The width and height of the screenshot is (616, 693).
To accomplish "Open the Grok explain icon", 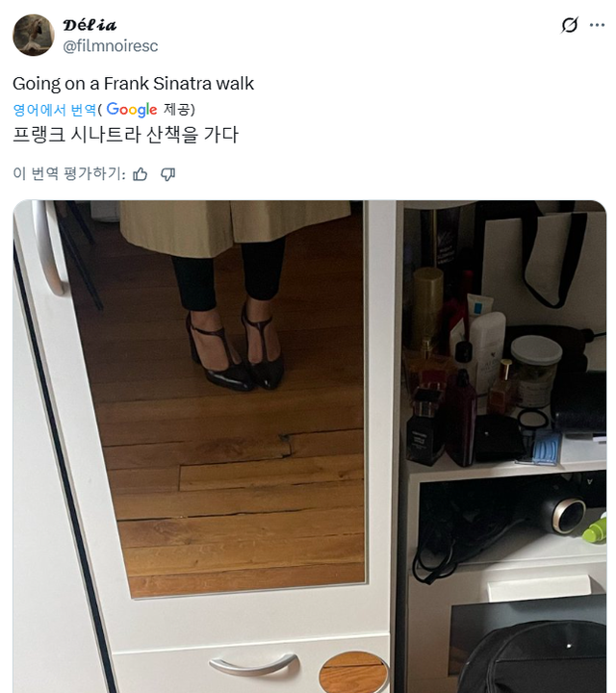I will 569,25.
